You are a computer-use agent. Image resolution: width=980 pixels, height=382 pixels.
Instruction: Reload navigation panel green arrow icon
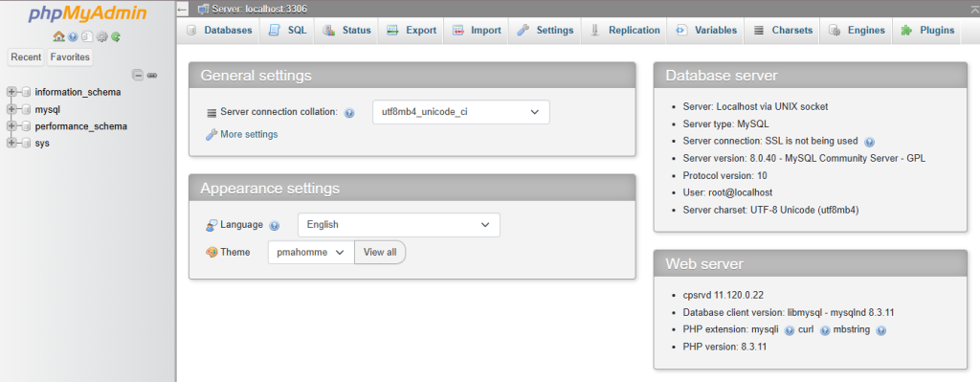(116, 37)
